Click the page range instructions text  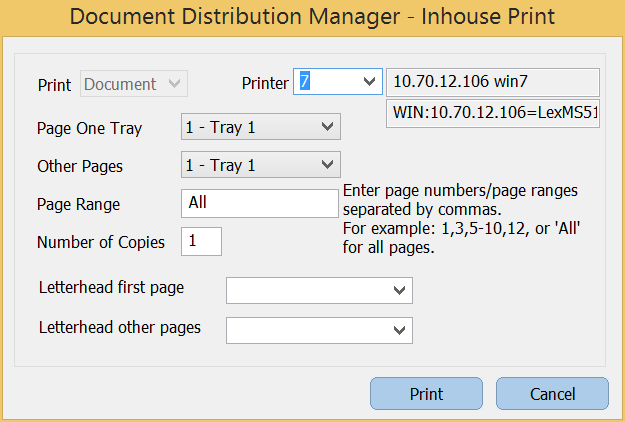(x=464, y=219)
